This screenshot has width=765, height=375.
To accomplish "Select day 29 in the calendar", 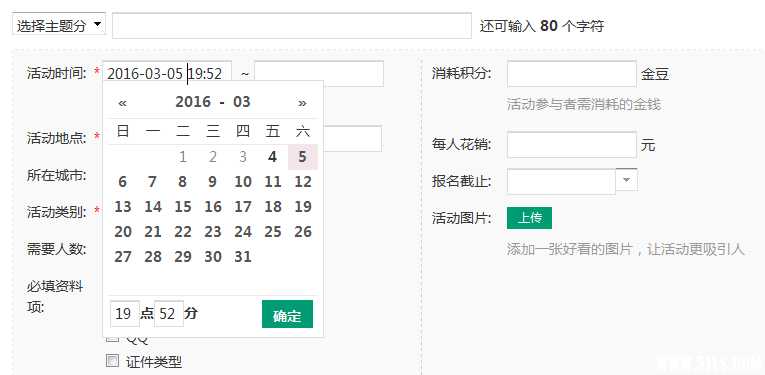I will coord(183,257).
